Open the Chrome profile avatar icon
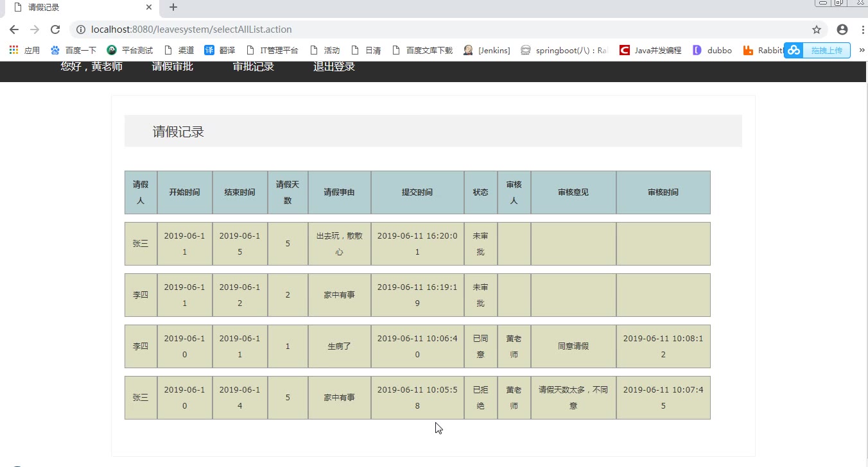868x467 pixels. [x=842, y=30]
